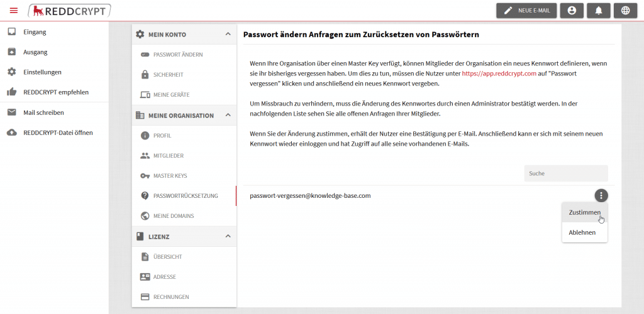644x314 pixels.
Task: Click the REDDCRYPT logo
Action: 70,10
